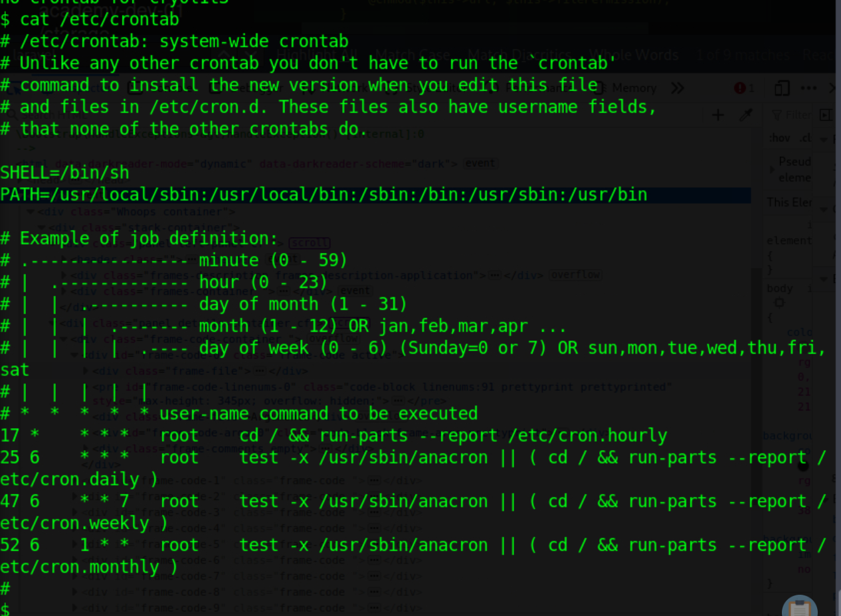Click the clipboard icon at bottom right
The image size is (841, 616).
(800, 607)
